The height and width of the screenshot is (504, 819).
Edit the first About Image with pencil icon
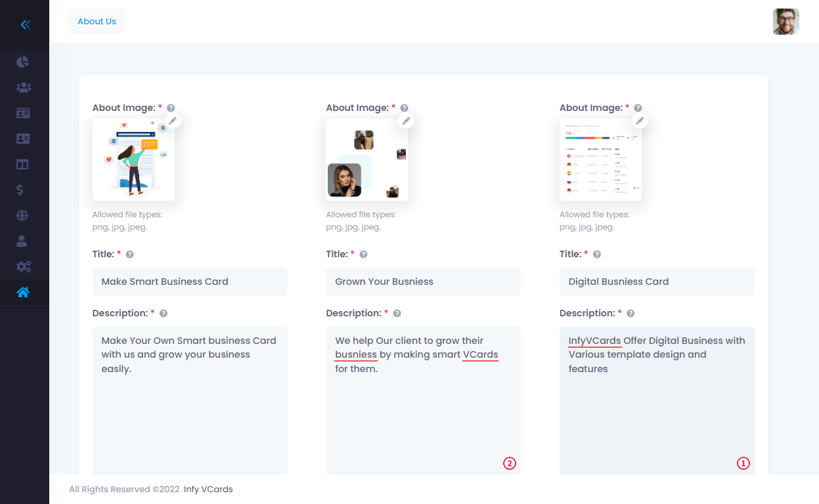tap(173, 121)
